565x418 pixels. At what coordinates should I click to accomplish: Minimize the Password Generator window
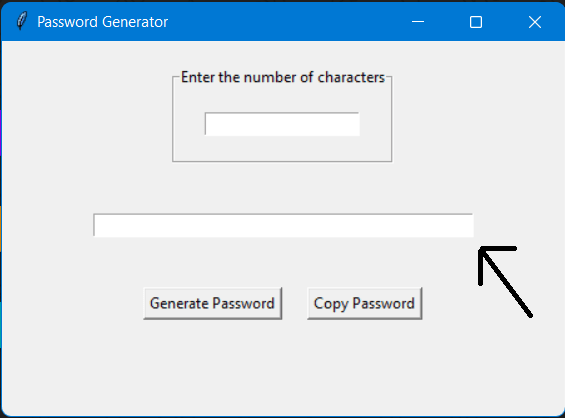(x=418, y=22)
